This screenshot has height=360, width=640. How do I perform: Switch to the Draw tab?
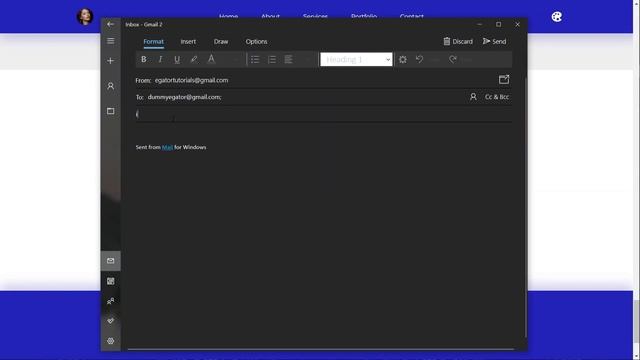221,42
